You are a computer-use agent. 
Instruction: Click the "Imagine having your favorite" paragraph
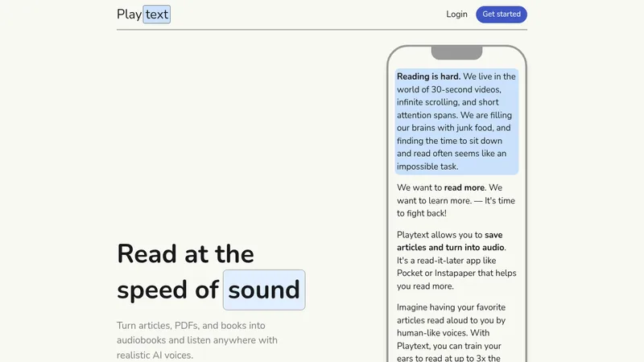[x=452, y=333]
